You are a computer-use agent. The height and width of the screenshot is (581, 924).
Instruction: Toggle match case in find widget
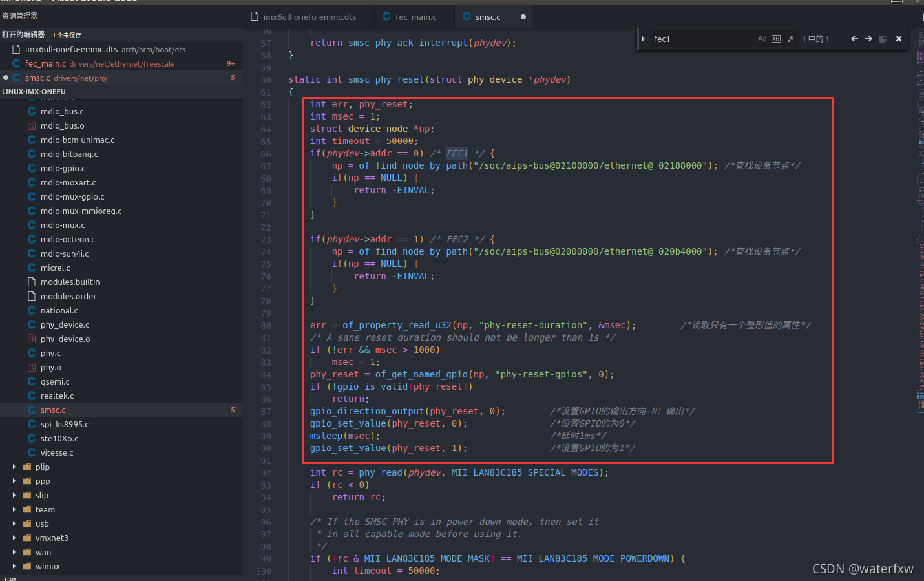click(762, 39)
